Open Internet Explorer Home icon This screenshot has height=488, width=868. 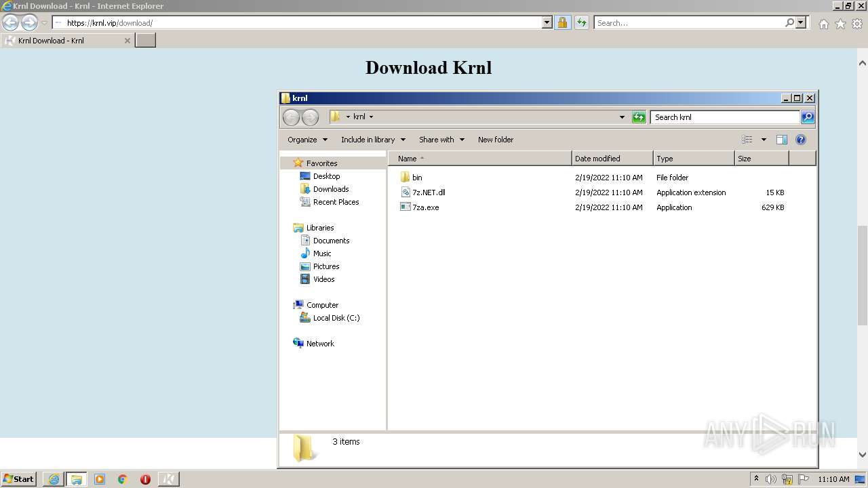[x=823, y=24]
